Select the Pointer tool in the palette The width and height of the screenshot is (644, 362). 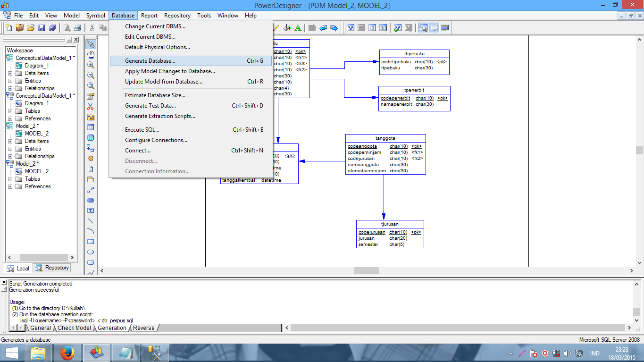pyautogui.click(x=90, y=43)
